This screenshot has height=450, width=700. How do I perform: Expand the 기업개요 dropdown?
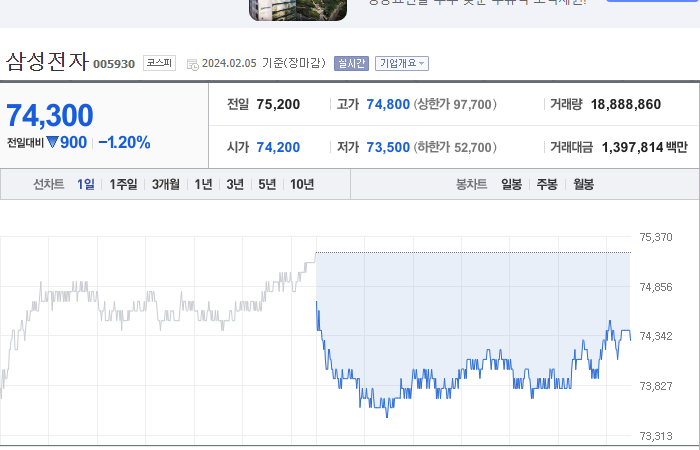pyautogui.click(x=402, y=63)
